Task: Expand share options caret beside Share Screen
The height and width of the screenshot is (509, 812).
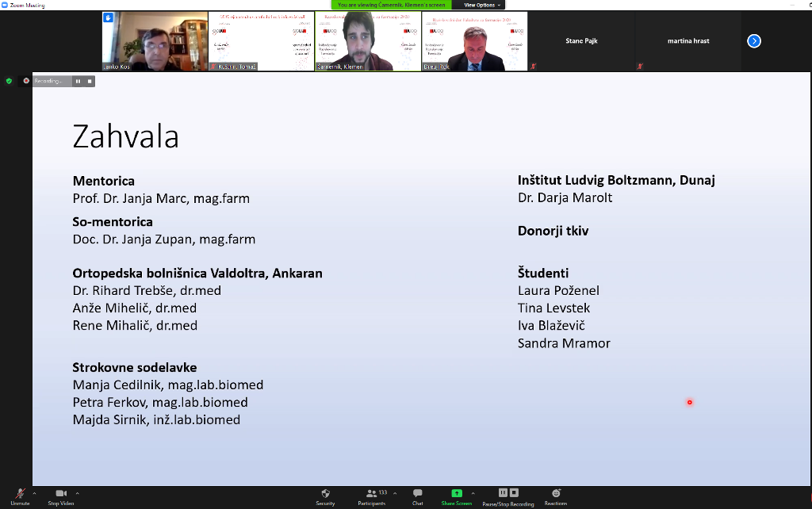Action: pos(473,493)
